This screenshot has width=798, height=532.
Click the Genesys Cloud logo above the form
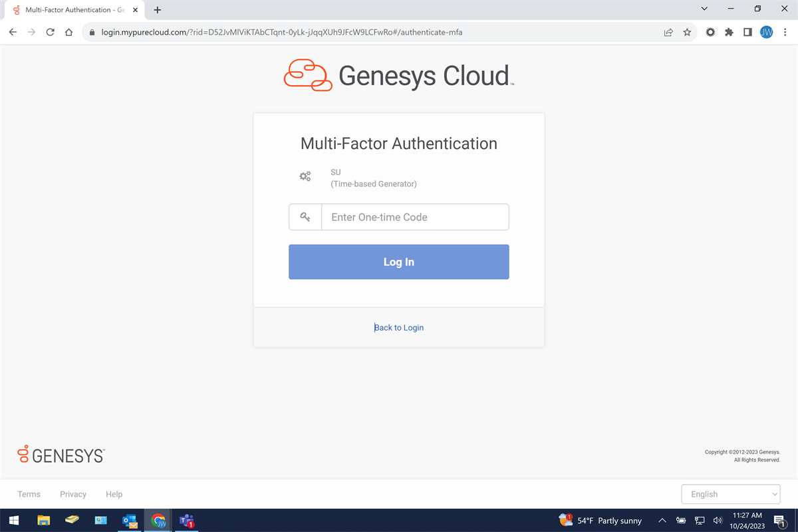[x=398, y=75]
